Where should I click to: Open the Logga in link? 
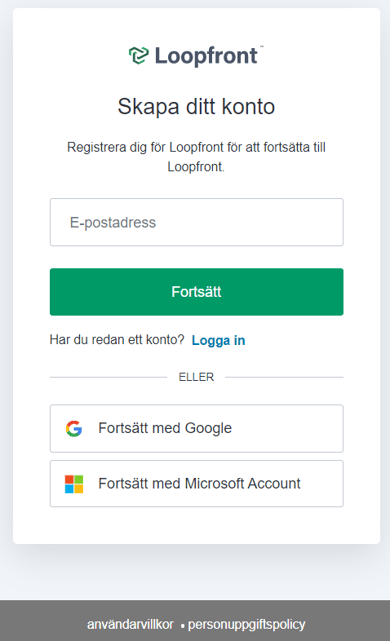(218, 340)
